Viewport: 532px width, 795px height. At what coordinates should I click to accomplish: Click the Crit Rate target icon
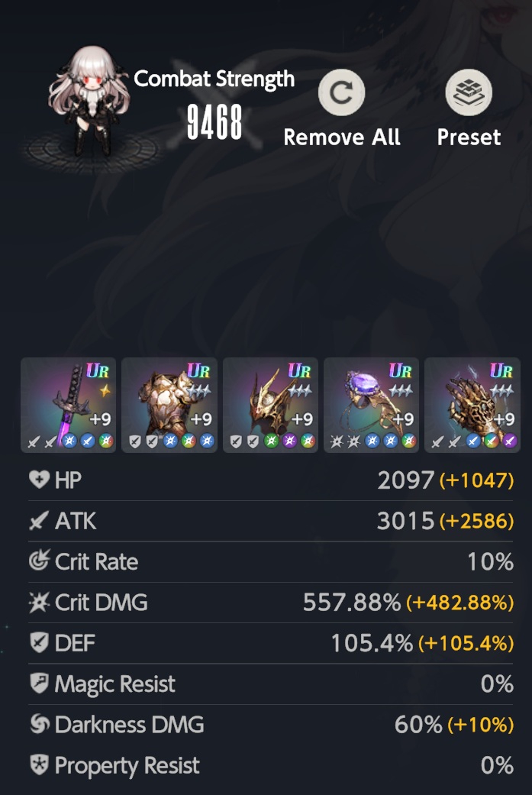click(39, 561)
